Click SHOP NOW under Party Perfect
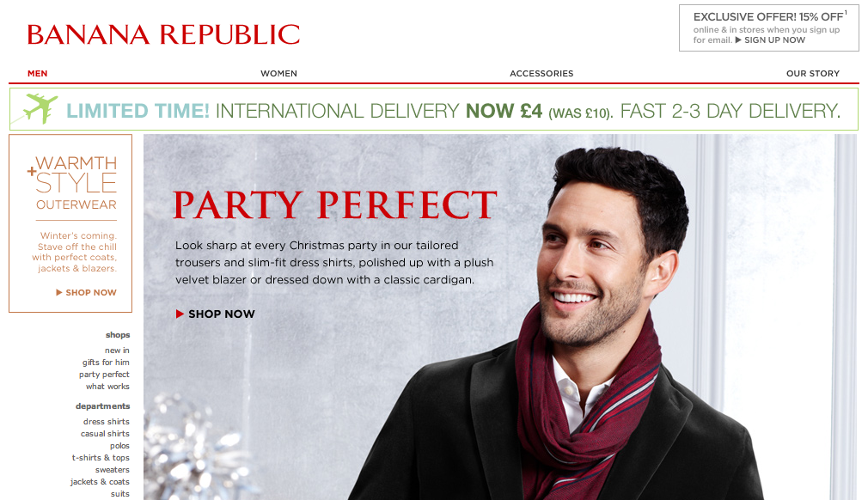 (222, 314)
